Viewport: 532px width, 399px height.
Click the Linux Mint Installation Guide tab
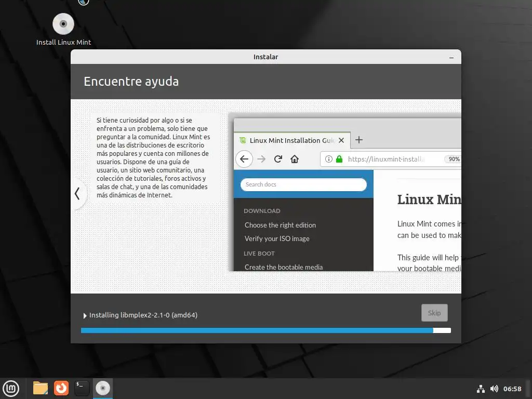[x=292, y=140]
